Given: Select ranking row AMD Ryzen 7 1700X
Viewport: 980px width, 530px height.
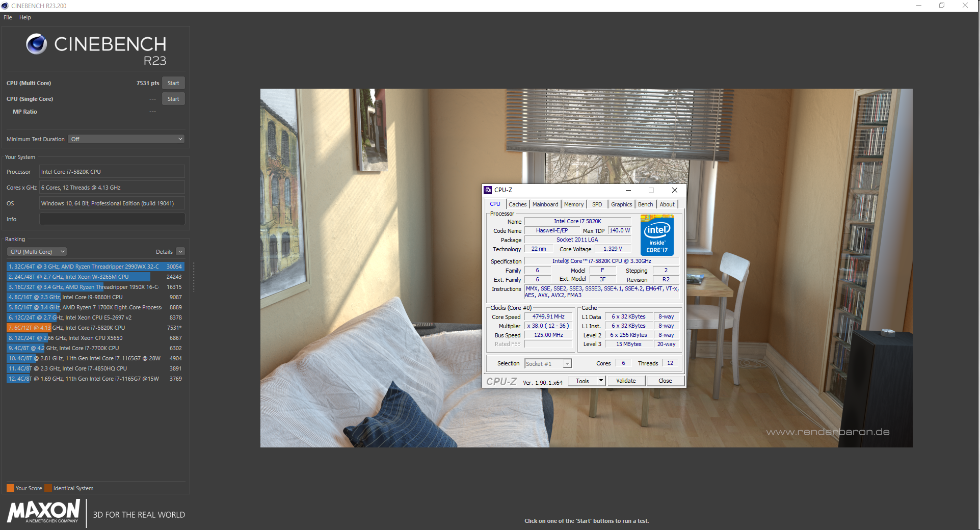Looking at the screenshot, I should 95,307.
